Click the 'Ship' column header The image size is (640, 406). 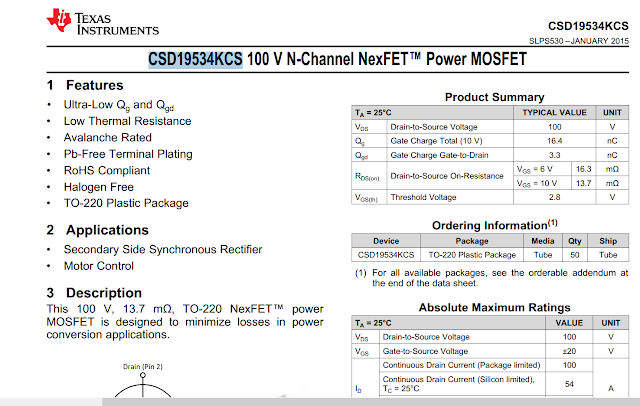(x=608, y=241)
